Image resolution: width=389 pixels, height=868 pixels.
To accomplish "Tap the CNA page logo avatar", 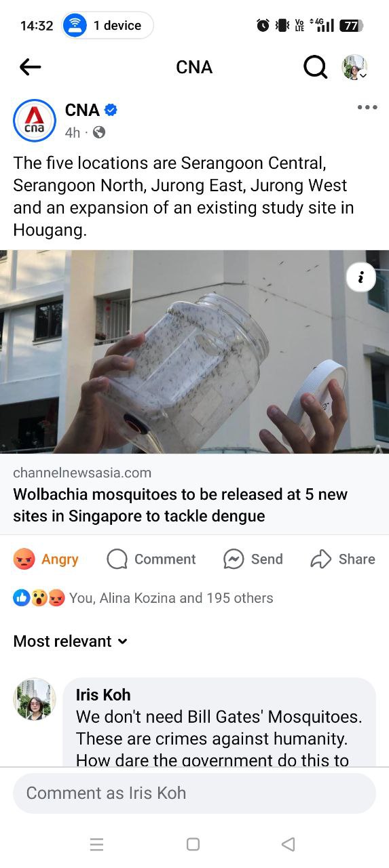I will [x=35, y=121].
